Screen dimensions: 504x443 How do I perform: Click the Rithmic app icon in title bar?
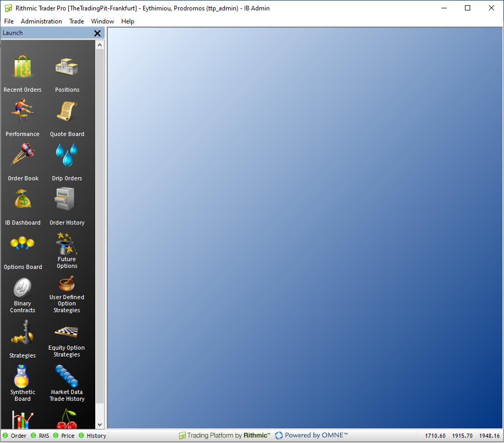pos(8,8)
